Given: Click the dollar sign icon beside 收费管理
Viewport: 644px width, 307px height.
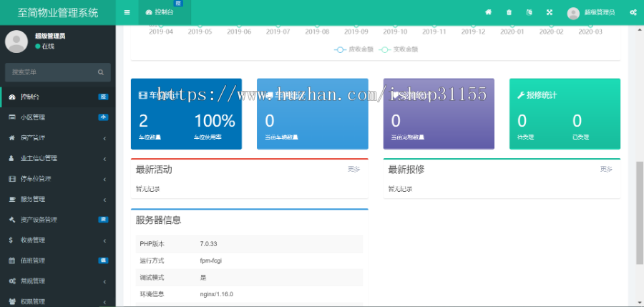Looking at the screenshot, I should 11,240.
